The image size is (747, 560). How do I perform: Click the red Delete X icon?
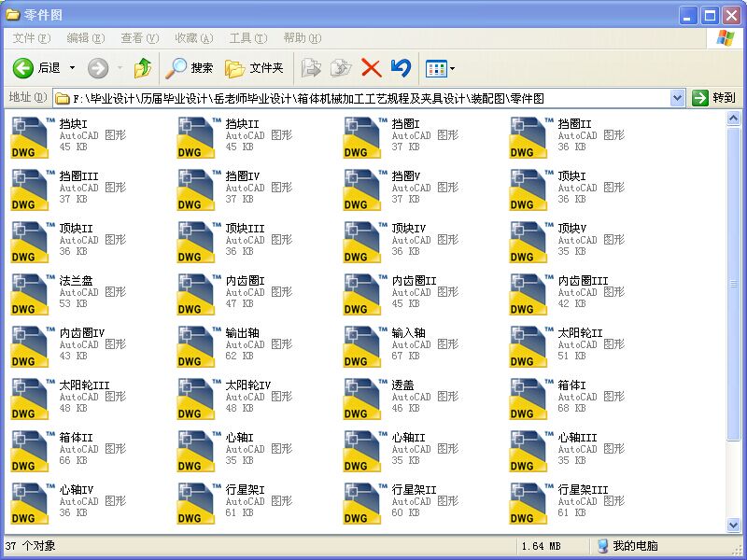tap(371, 68)
